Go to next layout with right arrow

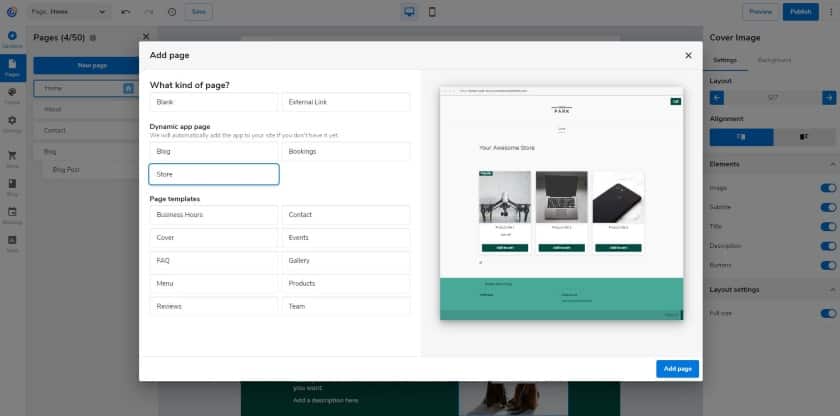click(829, 97)
